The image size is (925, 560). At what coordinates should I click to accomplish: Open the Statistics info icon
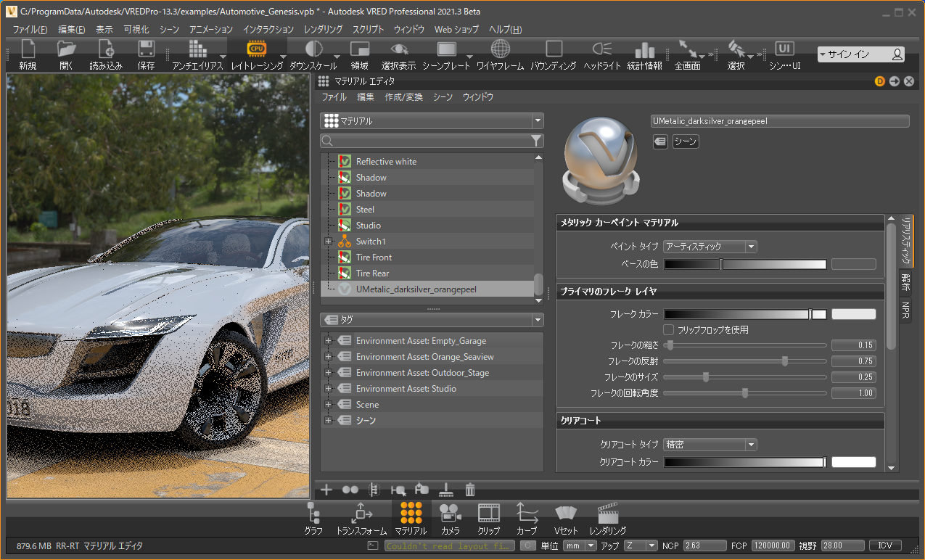click(644, 49)
